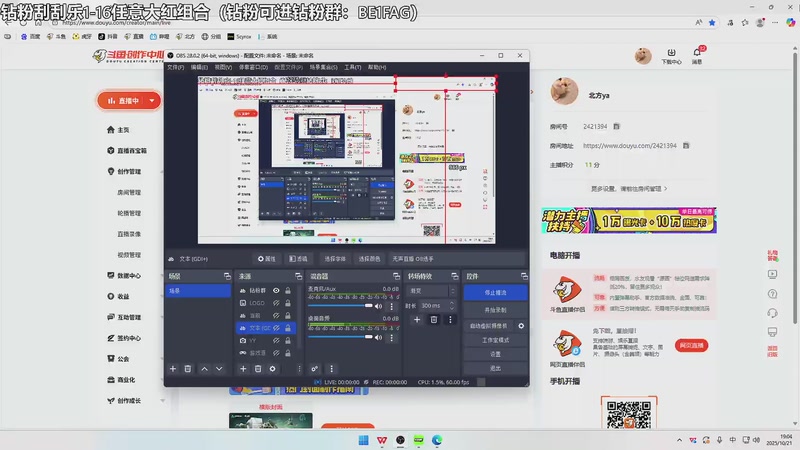Open the Windows Start menu
Image resolution: width=800 pixels, height=450 pixels.
(x=363, y=440)
